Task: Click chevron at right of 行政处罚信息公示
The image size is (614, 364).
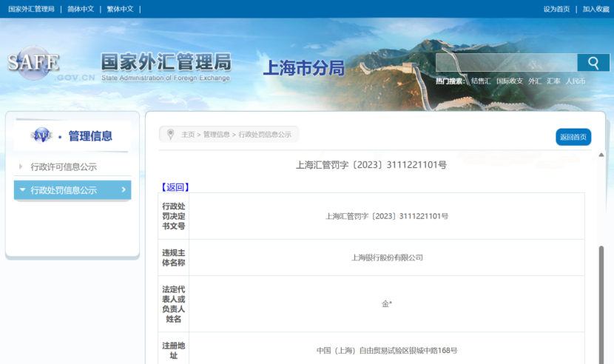Action: 124,189
